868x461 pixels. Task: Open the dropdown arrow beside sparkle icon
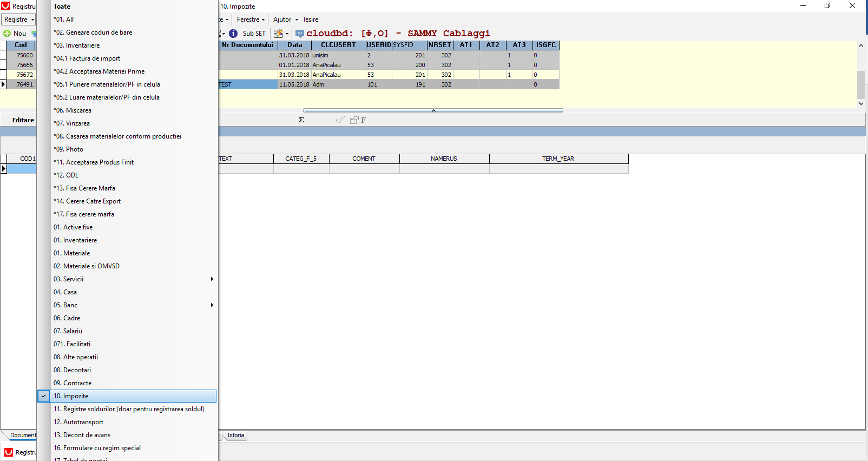[x=287, y=34]
